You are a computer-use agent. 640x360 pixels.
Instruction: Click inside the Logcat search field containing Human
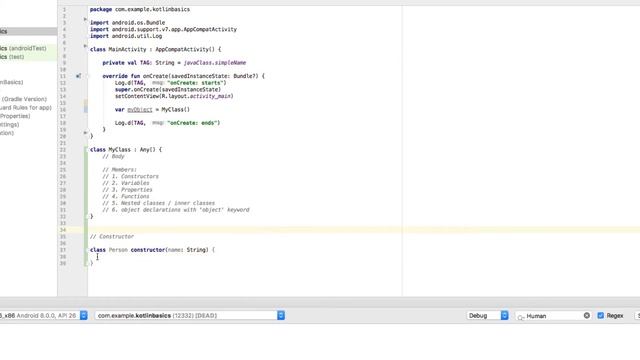pos(554,316)
